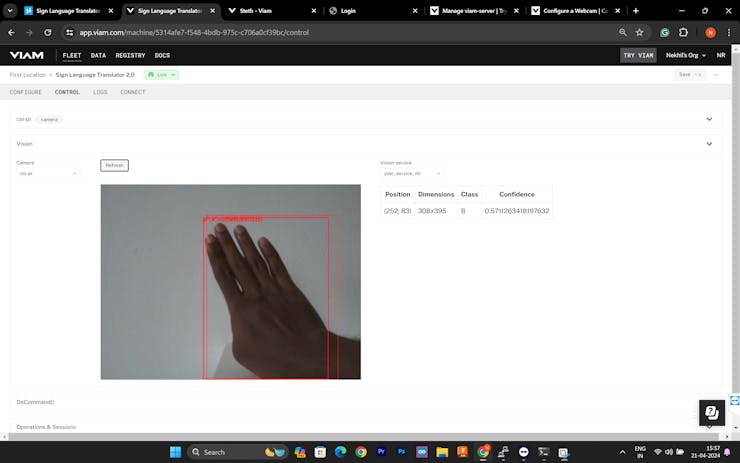Open the help chat widget icon
Screen dimensions: 740x463
(712, 413)
